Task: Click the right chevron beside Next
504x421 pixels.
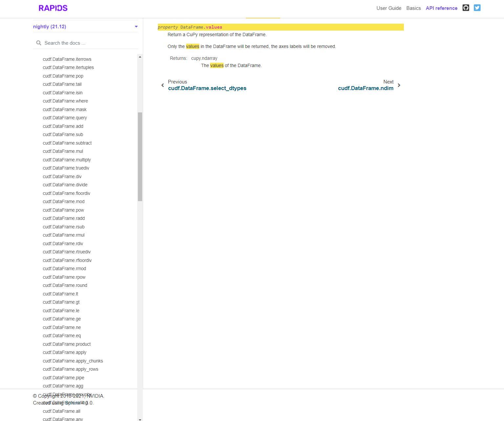Action: click(x=399, y=85)
